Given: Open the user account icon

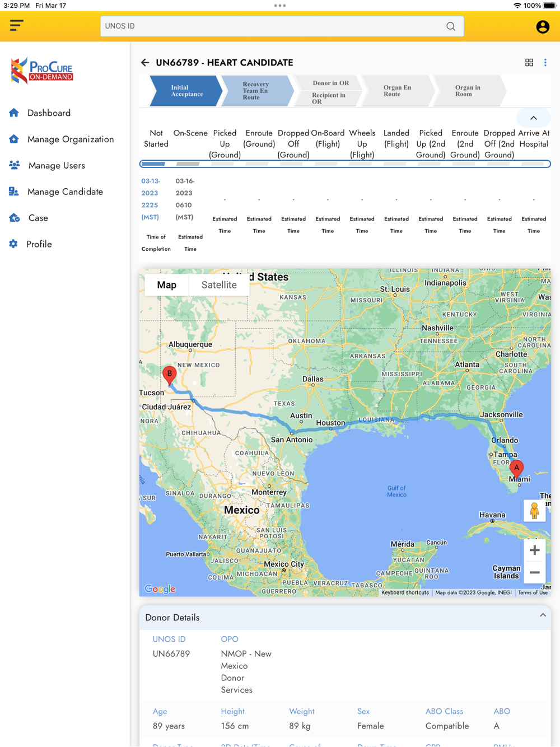Looking at the screenshot, I should coord(542,26).
